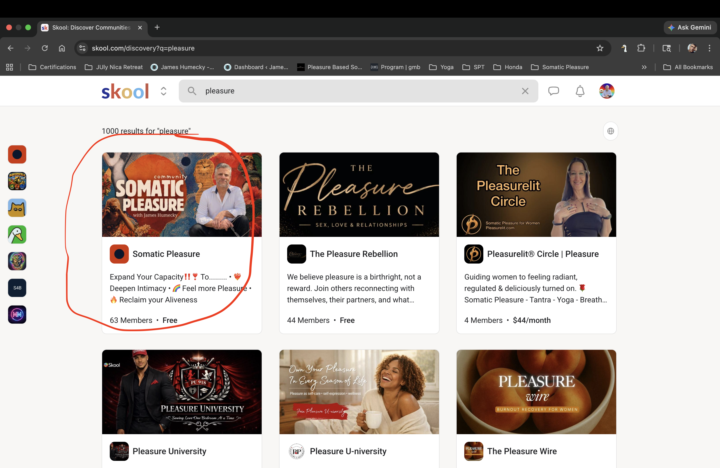Open the browser extensions puzzle icon
The height and width of the screenshot is (468, 720).
641,48
